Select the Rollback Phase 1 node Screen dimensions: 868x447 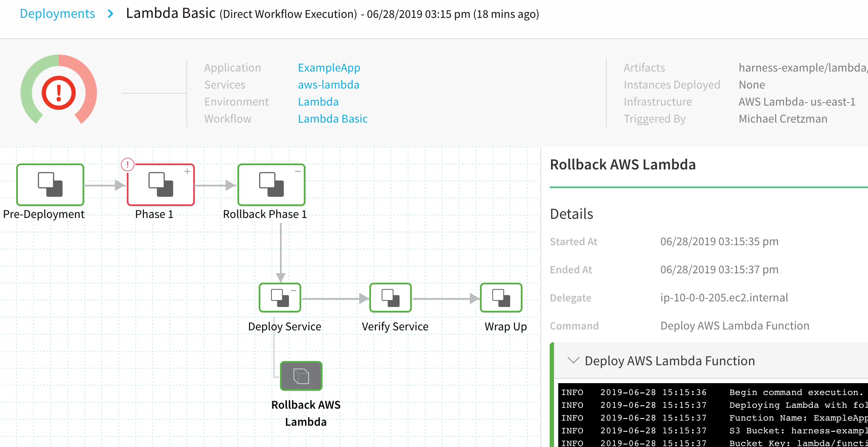point(271,185)
